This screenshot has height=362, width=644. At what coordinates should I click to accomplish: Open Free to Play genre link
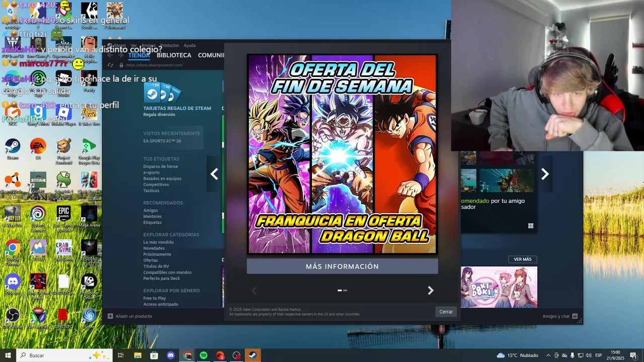[154, 298]
